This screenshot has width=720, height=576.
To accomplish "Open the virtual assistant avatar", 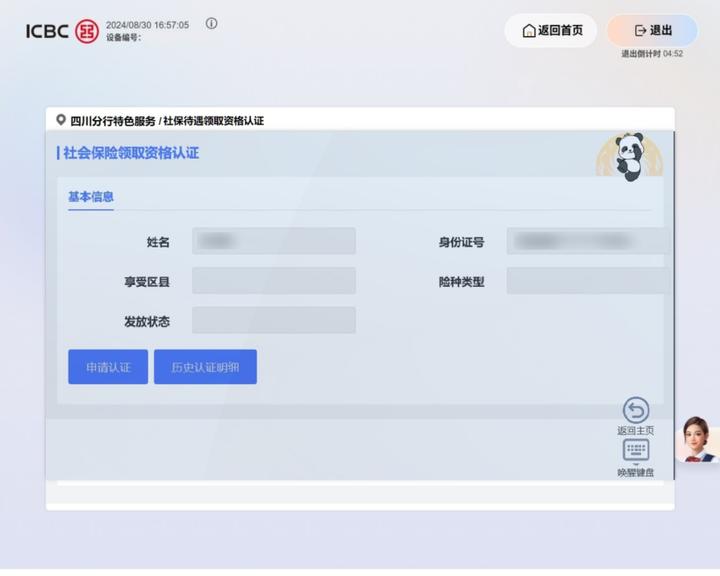I will 697,439.
